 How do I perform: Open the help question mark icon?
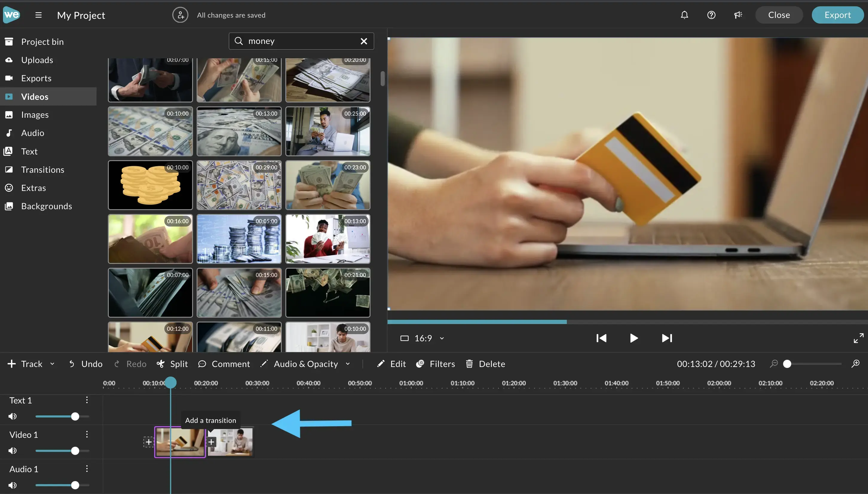711,15
